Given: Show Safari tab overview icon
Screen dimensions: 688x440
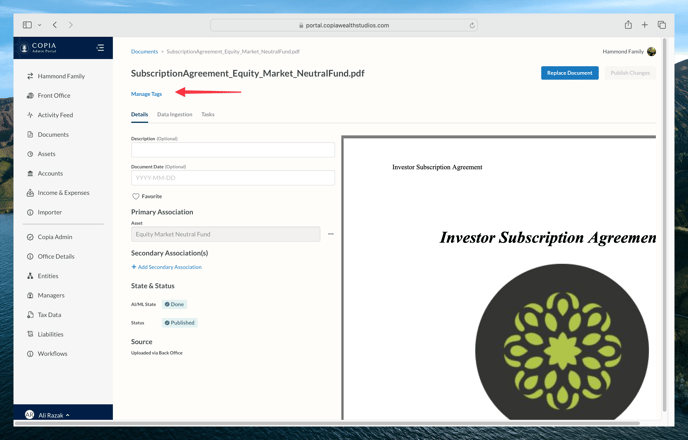Looking at the screenshot, I should 662,25.
